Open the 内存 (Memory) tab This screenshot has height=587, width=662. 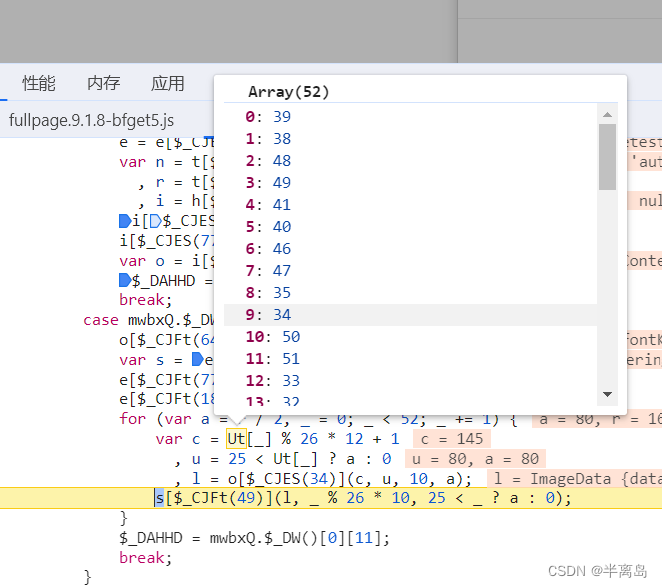(x=103, y=83)
